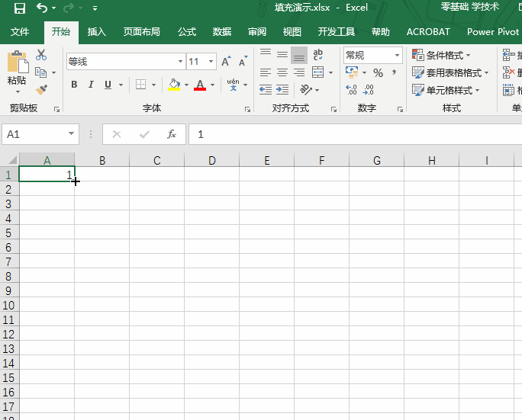Open the 插入 ribbon tab
The image size is (522, 420).
[97, 32]
